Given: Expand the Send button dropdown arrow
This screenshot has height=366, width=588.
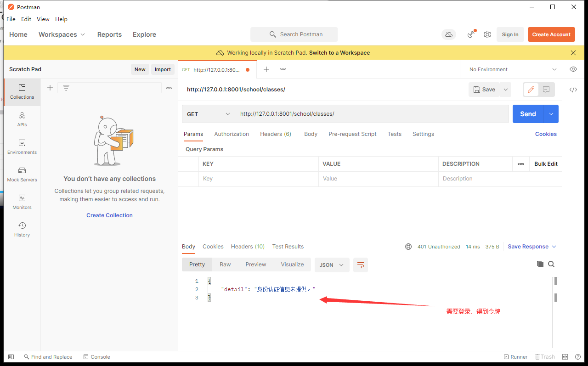Looking at the screenshot, I should tap(551, 114).
